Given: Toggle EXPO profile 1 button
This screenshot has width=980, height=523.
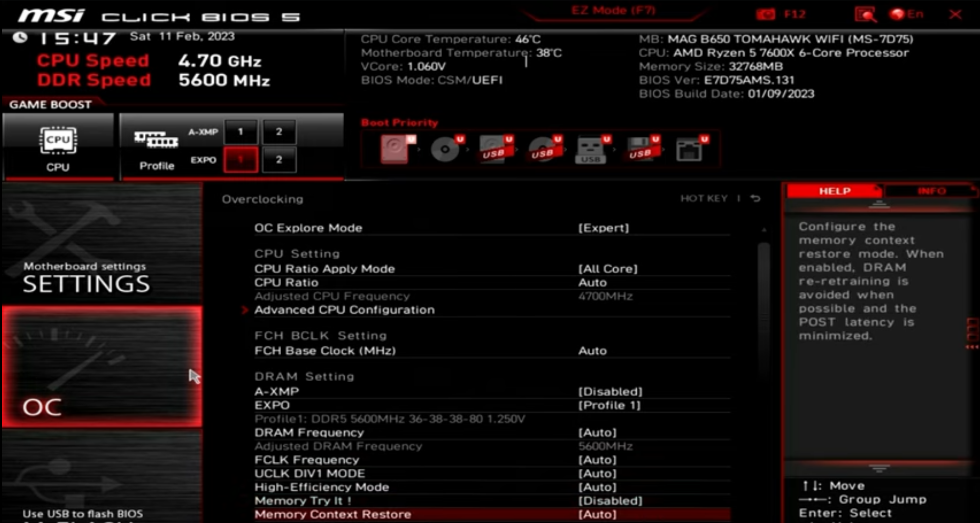Looking at the screenshot, I should point(240,159).
